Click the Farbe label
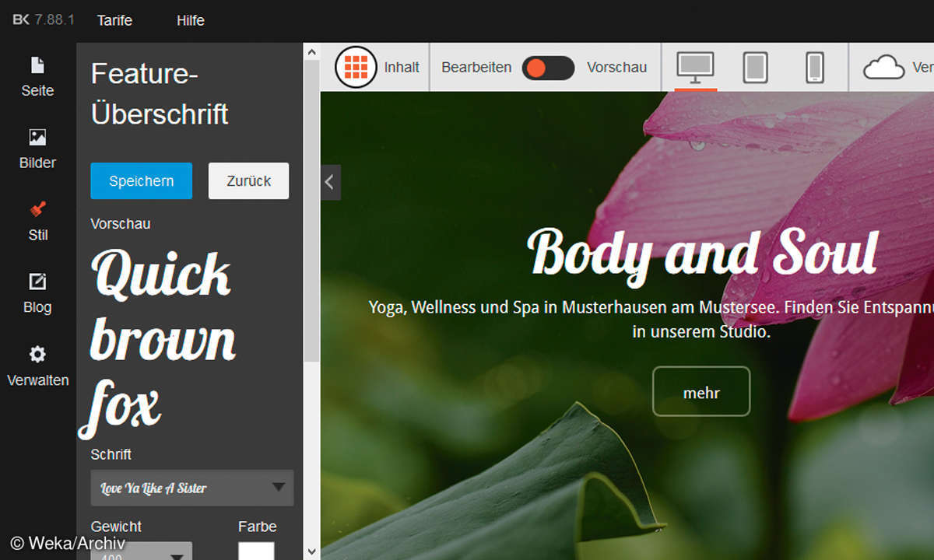 point(257,527)
